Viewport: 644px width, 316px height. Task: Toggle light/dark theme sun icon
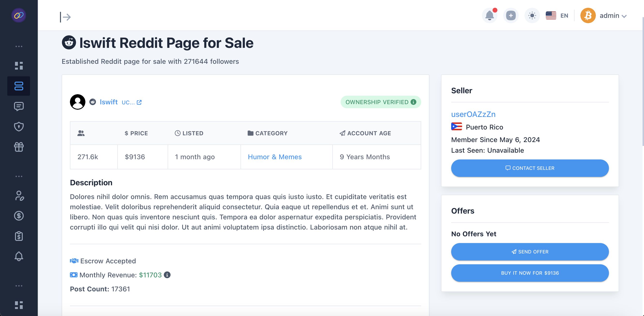tap(532, 15)
